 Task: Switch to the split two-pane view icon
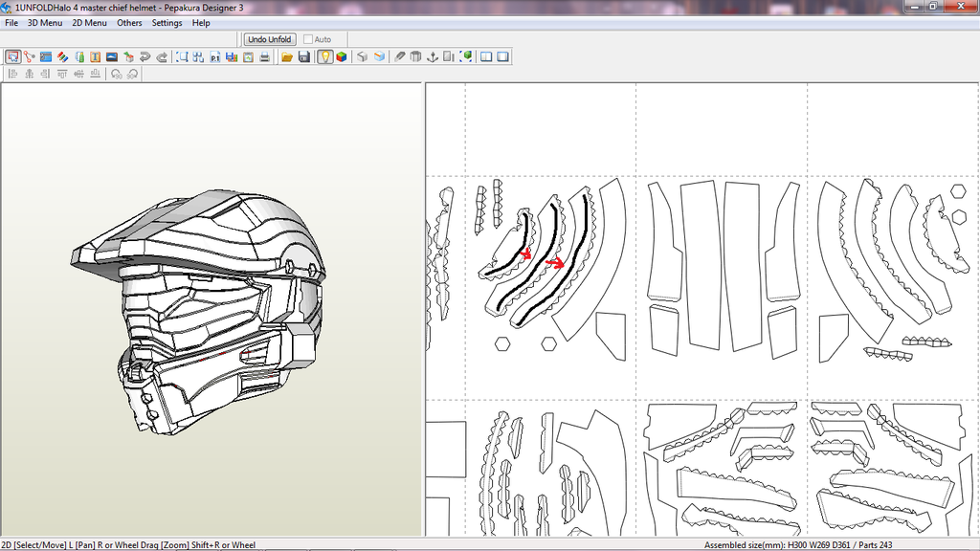(486, 56)
